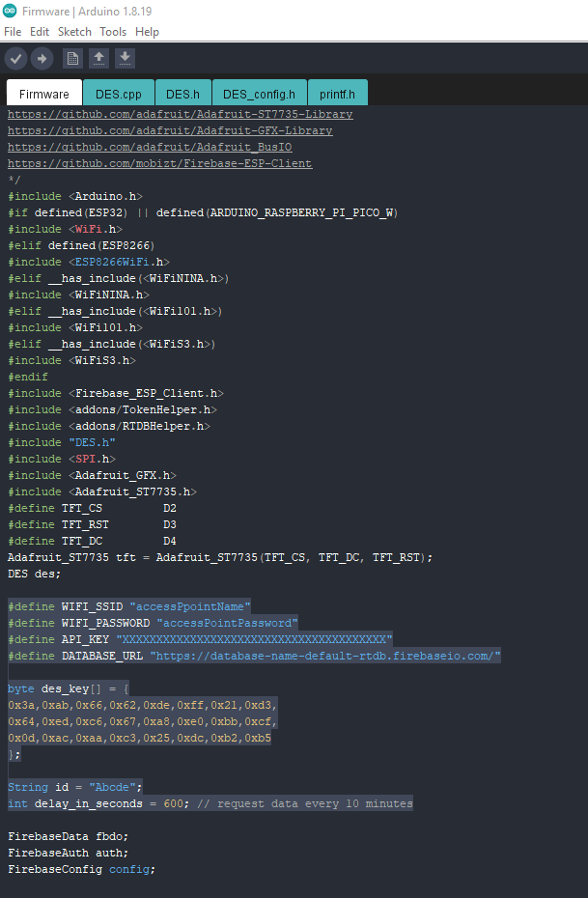
Task: Click the Arduino logo in title bar
Action: (x=10, y=10)
